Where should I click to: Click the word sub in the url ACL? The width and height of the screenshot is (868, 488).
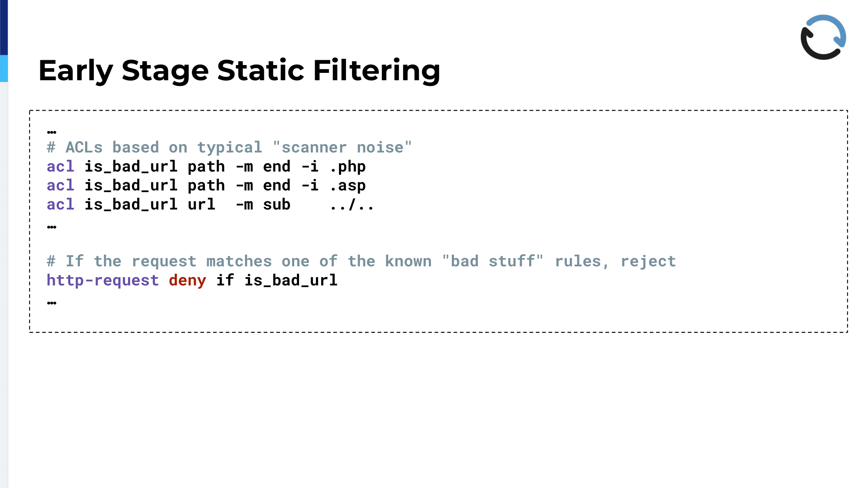click(x=276, y=205)
